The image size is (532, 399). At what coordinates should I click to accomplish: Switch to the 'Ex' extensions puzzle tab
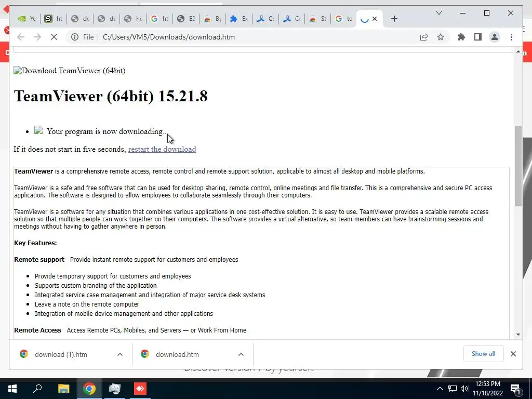(x=239, y=19)
